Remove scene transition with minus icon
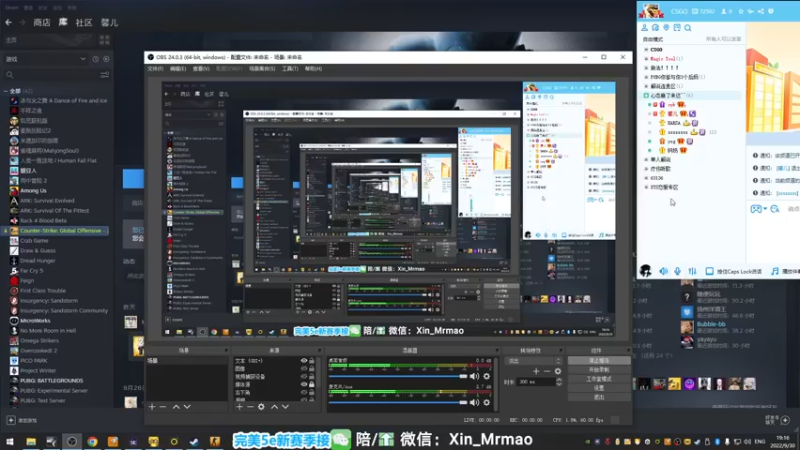 pyautogui.click(x=546, y=371)
